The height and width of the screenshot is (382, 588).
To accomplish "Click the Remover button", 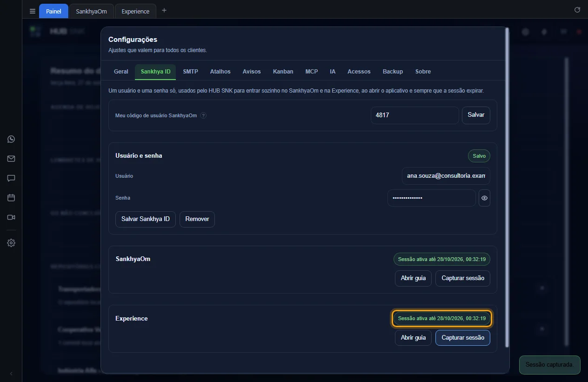I will click(197, 219).
